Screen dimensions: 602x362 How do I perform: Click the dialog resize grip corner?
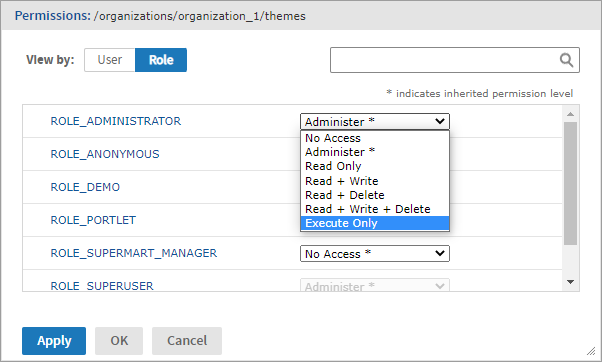(591, 351)
